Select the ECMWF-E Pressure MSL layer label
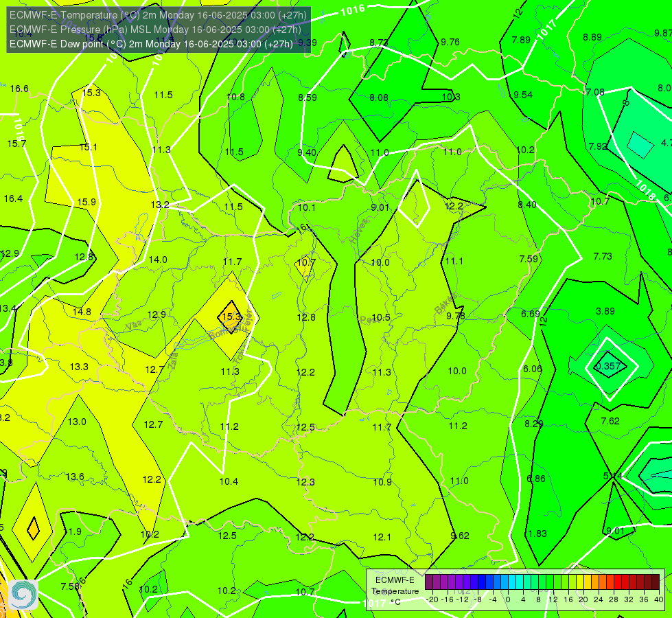Image resolution: width=672 pixels, height=618 pixels. point(155,30)
